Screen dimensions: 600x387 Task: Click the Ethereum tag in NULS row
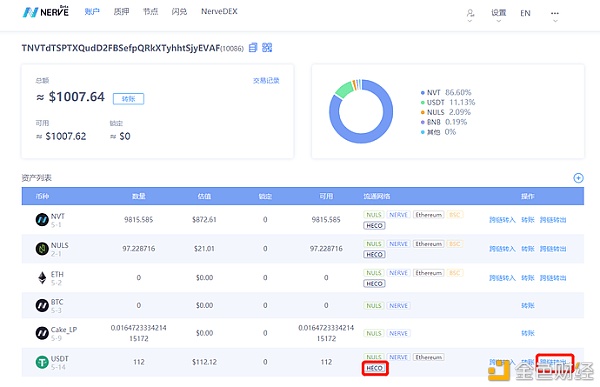click(x=429, y=244)
